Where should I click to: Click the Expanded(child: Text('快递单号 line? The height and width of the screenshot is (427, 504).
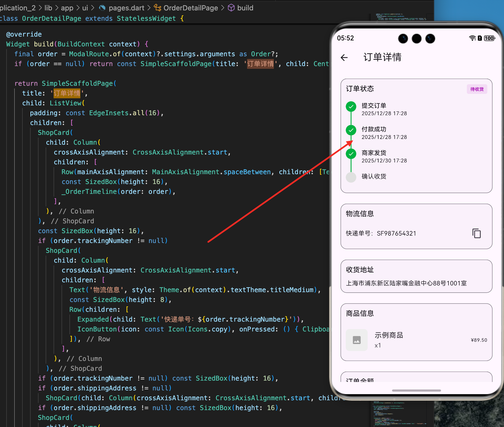191,319
